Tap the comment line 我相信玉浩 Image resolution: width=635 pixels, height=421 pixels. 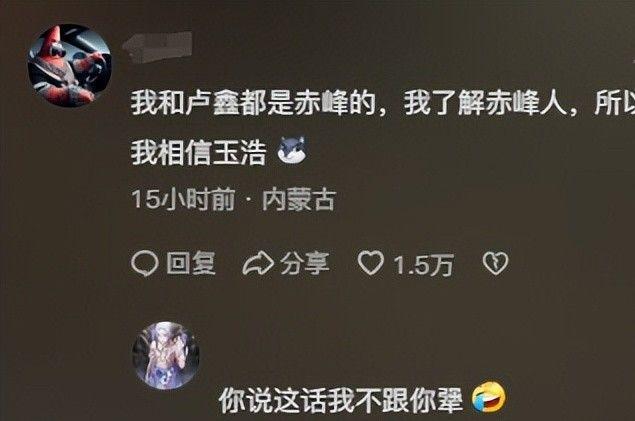(198, 153)
